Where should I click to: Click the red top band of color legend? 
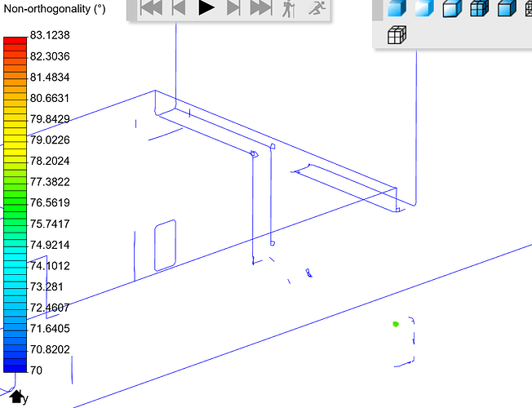(x=15, y=41)
